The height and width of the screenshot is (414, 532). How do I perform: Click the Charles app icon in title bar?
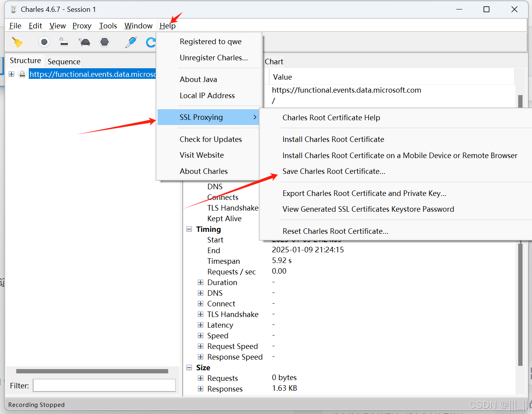tap(14, 9)
